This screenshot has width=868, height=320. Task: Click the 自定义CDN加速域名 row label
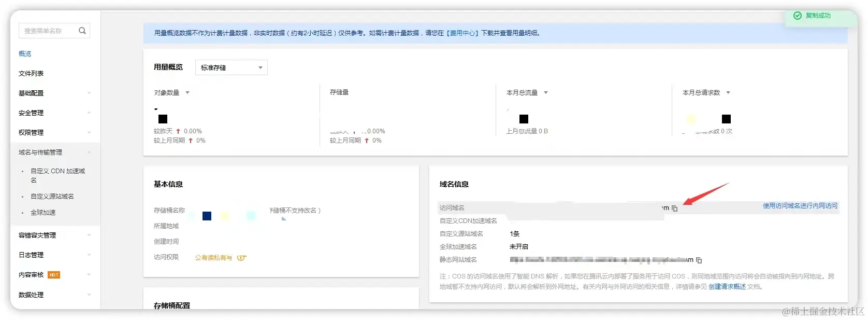pyautogui.click(x=468, y=220)
